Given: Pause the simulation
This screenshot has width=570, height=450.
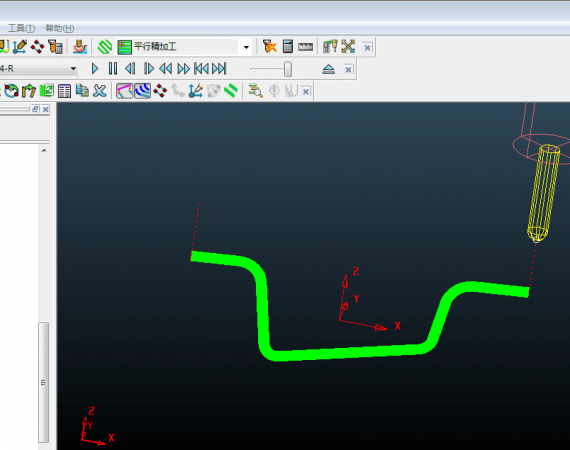Looking at the screenshot, I should [x=113, y=68].
